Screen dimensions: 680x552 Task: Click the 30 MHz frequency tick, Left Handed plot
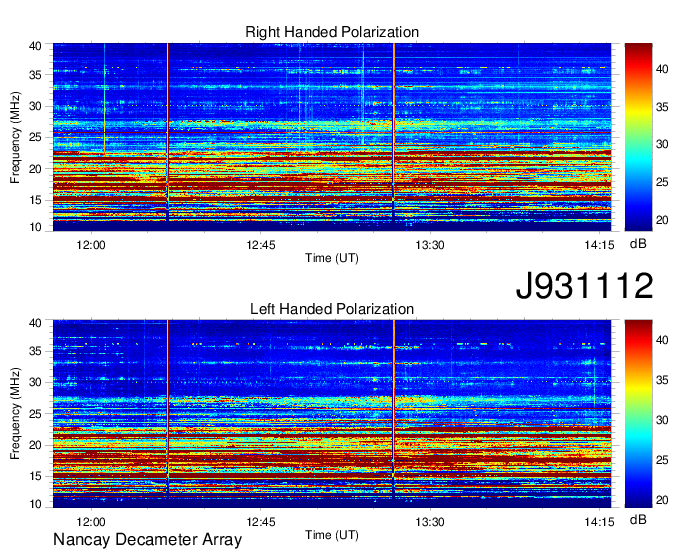(35, 382)
